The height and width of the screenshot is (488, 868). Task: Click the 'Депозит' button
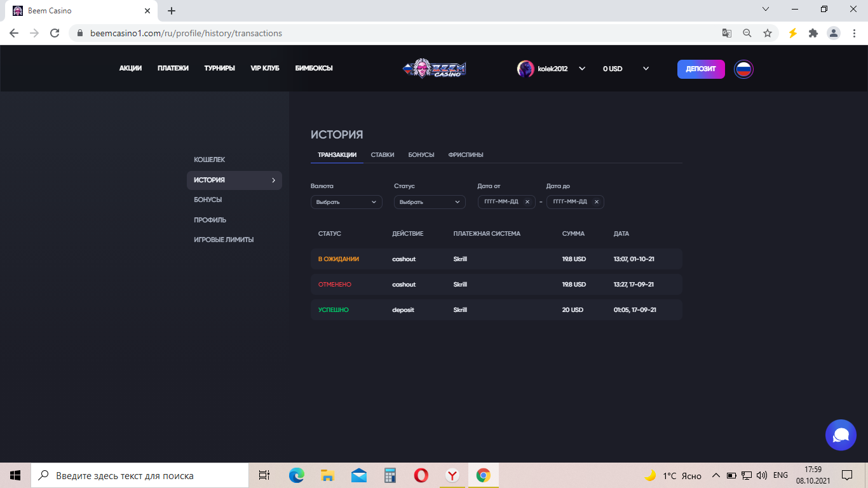click(701, 69)
